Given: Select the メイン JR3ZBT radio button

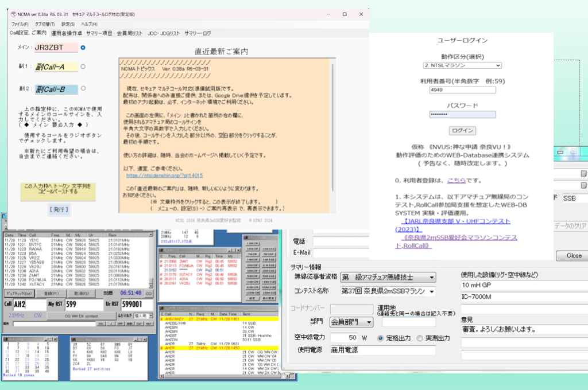Looking at the screenshot, I should (83, 48).
